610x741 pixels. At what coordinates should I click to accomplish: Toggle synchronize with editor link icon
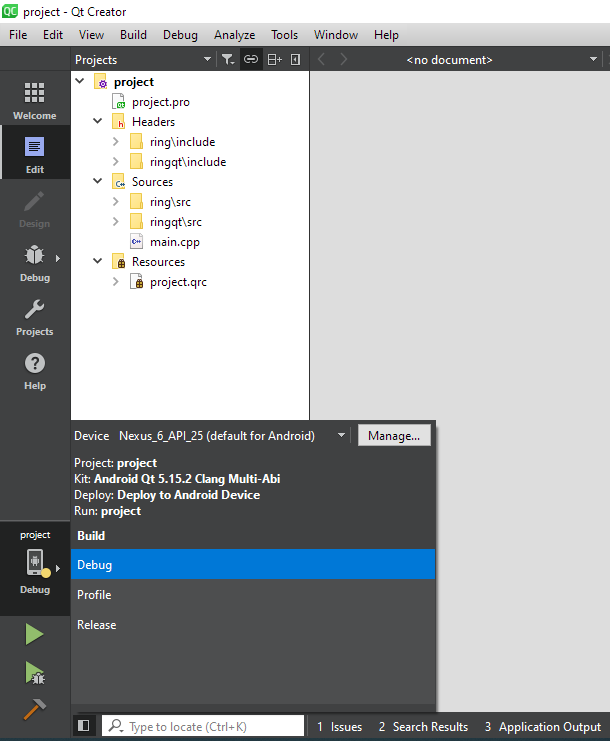pos(251,60)
